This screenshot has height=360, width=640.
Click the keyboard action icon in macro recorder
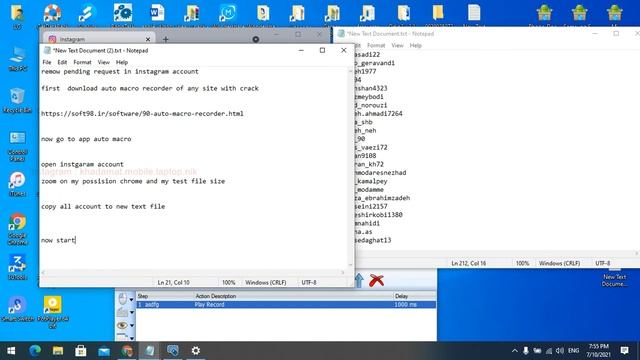[122, 313]
